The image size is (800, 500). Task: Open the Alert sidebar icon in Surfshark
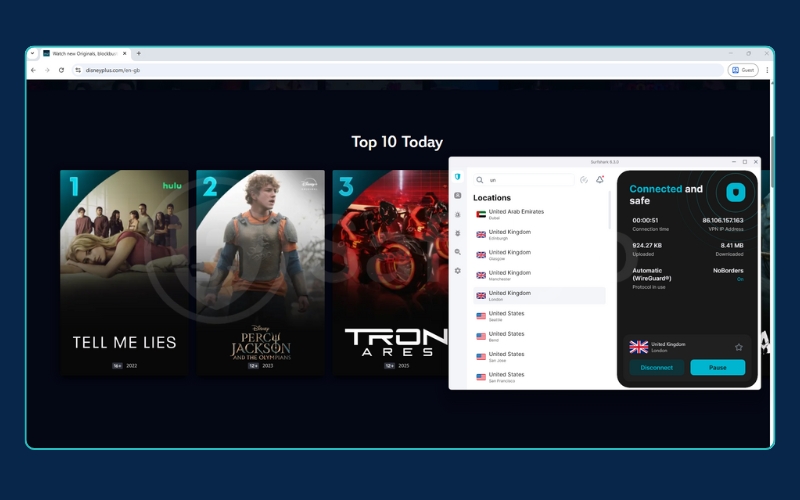(x=458, y=215)
